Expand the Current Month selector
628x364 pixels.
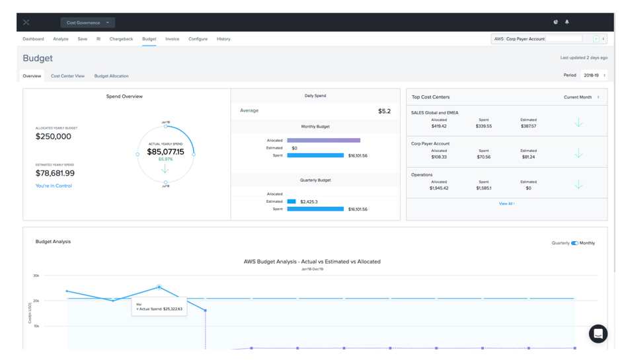(x=581, y=97)
